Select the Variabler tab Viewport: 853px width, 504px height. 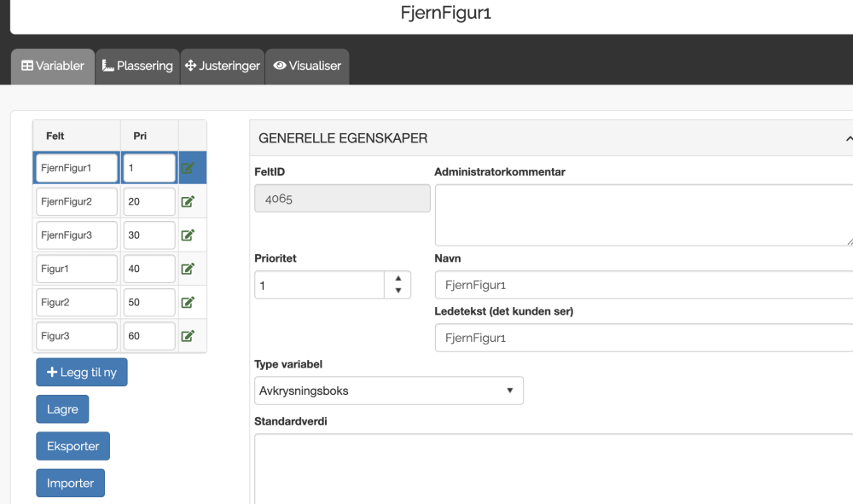point(53,66)
